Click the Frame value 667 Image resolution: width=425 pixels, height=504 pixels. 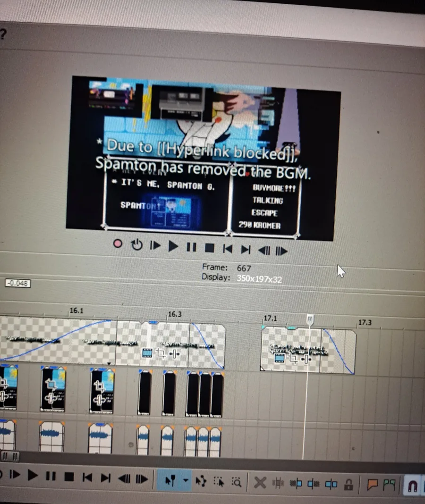pyautogui.click(x=244, y=268)
